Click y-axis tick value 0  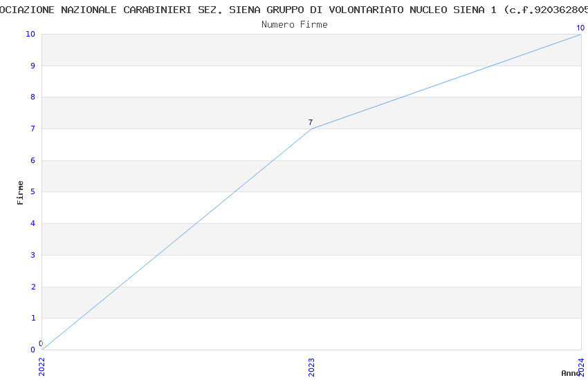coord(33,350)
